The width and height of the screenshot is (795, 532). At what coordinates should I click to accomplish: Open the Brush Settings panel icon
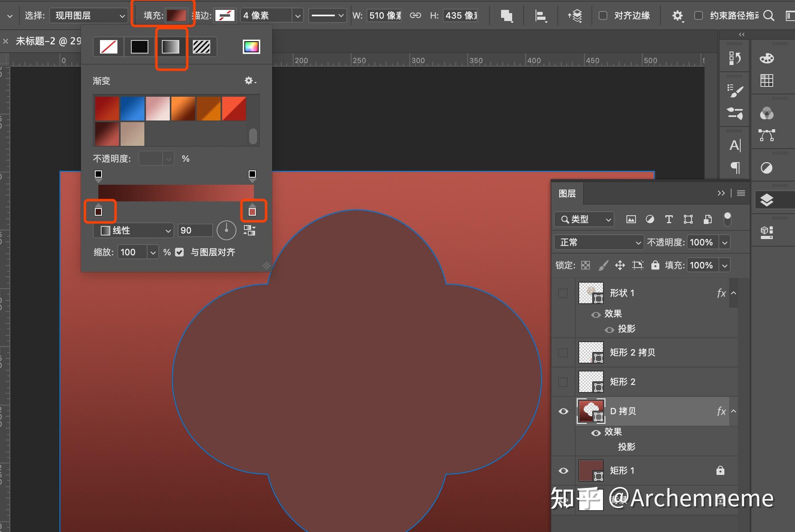[735, 91]
